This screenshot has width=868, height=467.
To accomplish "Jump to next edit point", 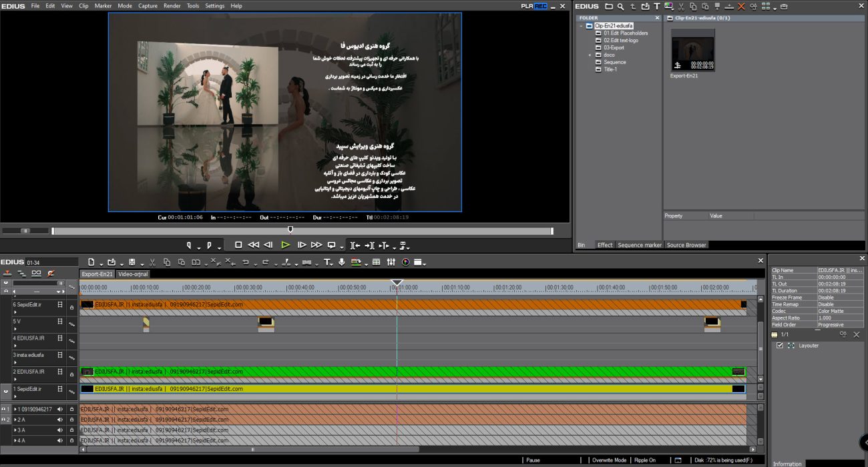I will point(370,245).
